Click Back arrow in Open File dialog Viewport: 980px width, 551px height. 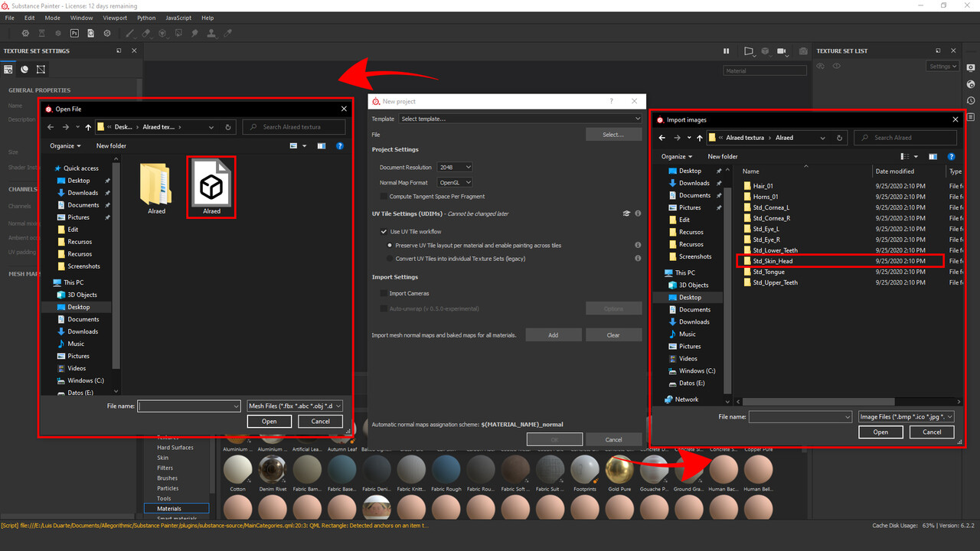click(51, 127)
